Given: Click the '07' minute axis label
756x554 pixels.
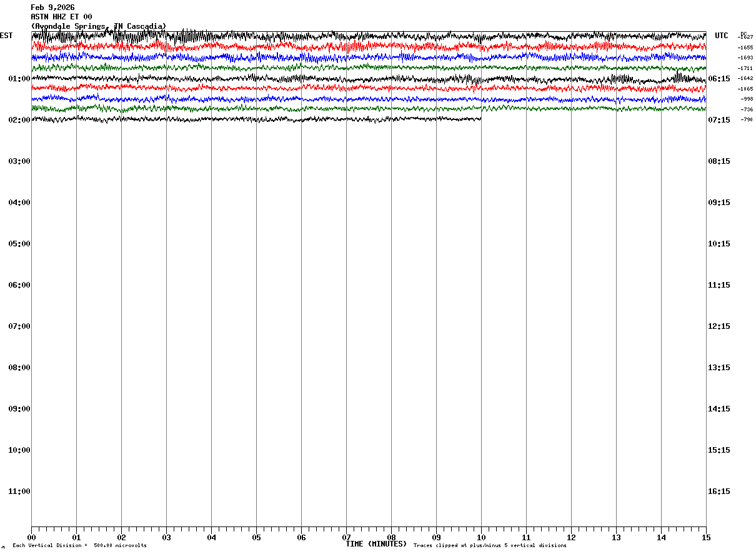Looking at the screenshot, I should pos(346,538).
